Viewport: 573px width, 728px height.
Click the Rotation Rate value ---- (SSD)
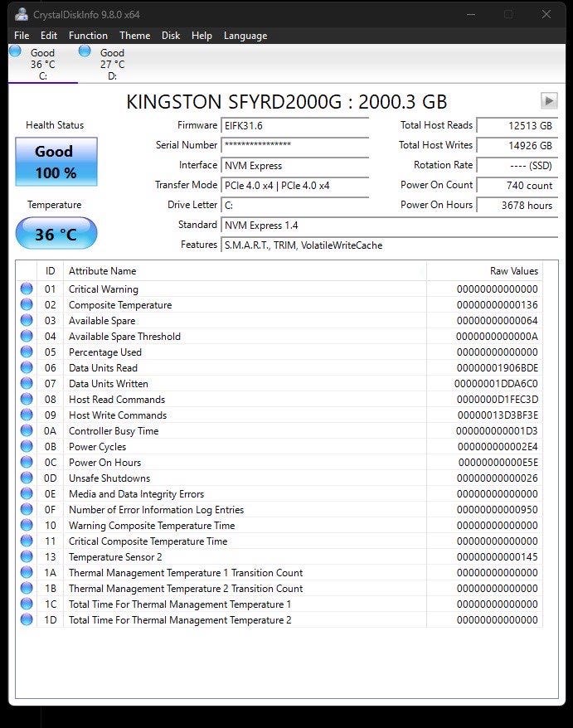click(517, 166)
